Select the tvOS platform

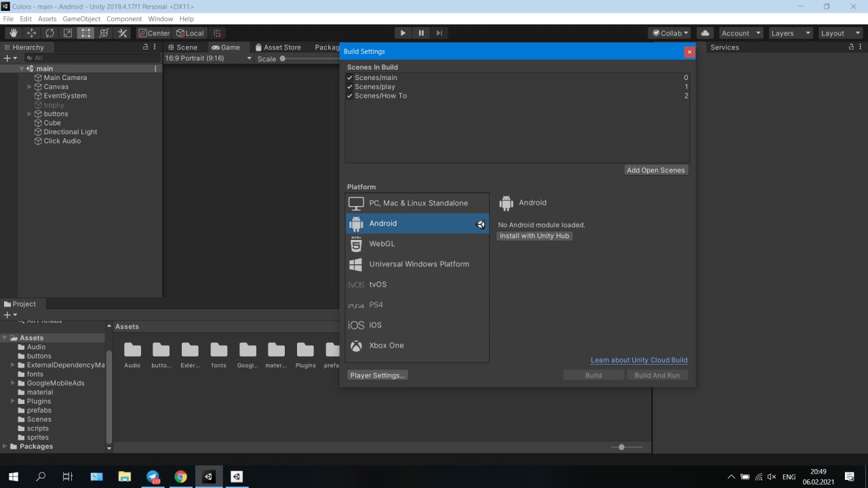point(417,285)
